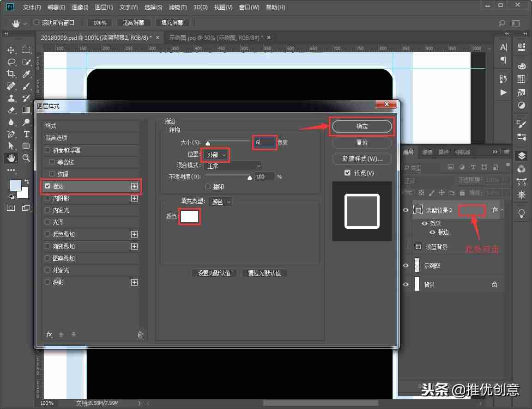532x409 pixels.
Task: Open the Paragraph panel icon
Action: coord(503,60)
